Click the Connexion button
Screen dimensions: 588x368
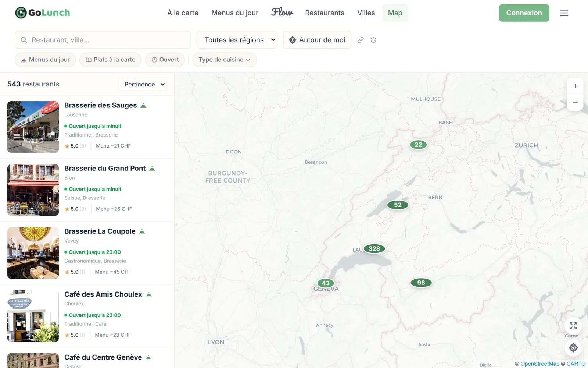524,13
